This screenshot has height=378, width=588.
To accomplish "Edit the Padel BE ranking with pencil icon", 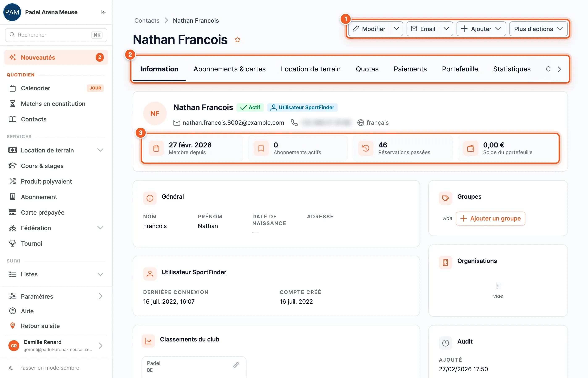I will pos(236,365).
